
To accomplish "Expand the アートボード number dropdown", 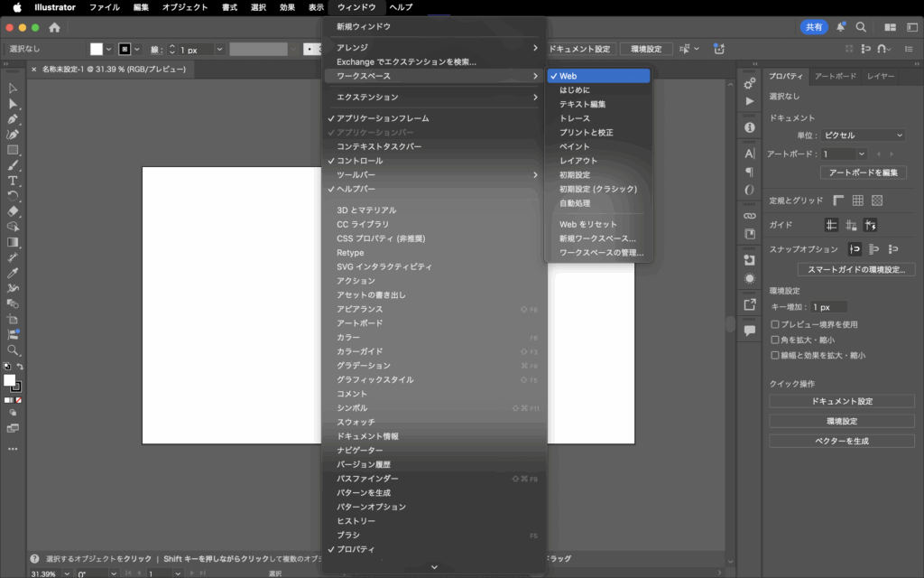I will click(862, 154).
